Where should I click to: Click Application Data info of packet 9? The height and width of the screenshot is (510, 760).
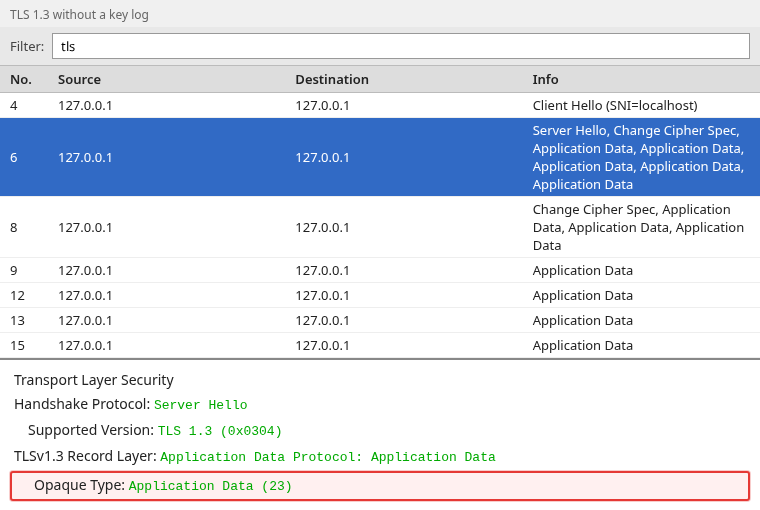[583, 271]
